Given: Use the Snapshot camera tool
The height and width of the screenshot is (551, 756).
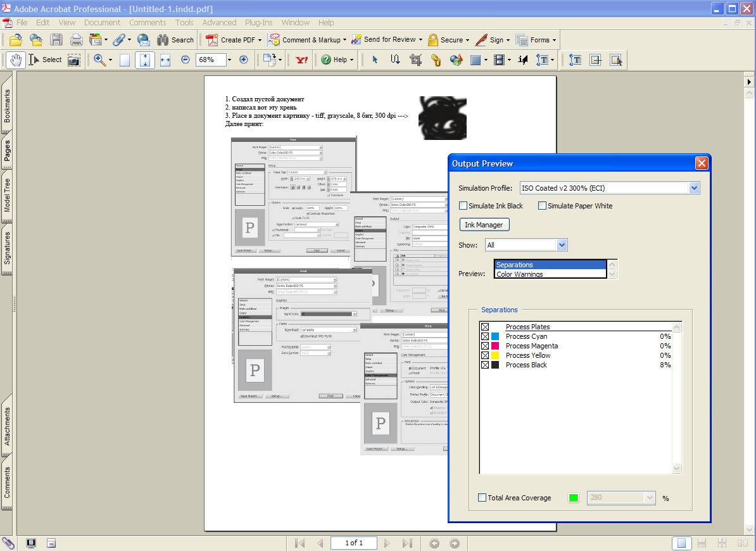Looking at the screenshot, I should click(x=74, y=60).
